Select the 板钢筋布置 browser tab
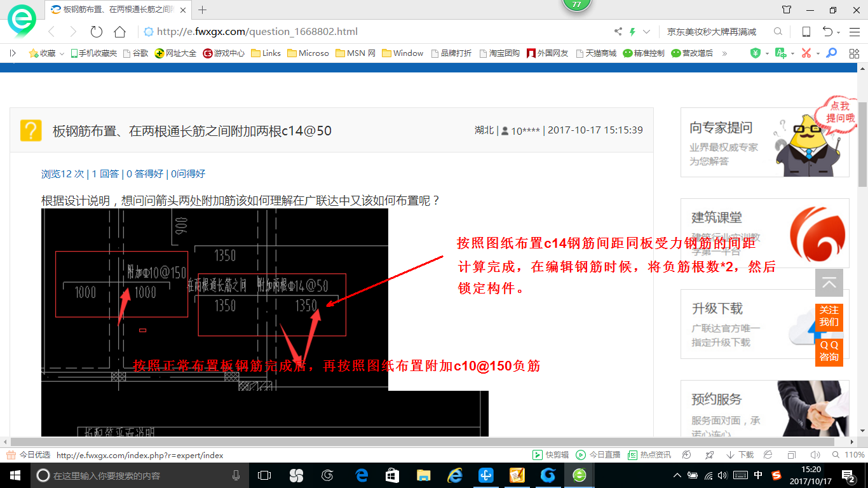Image resolution: width=868 pixels, height=488 pixels. click(x=118, y=10)
